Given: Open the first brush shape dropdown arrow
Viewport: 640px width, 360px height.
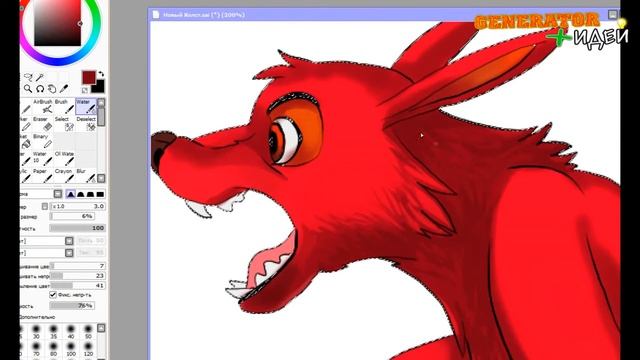Looking at the screenshot, I should (69, 241).
